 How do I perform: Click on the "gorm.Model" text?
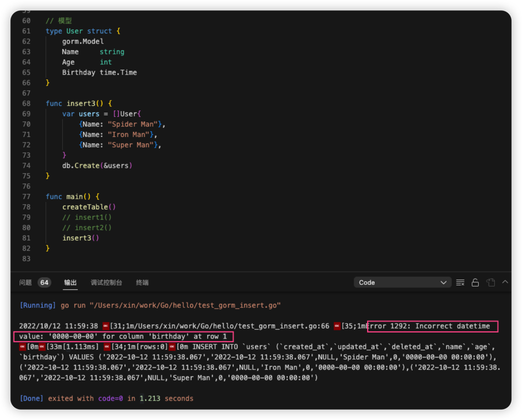83,41
